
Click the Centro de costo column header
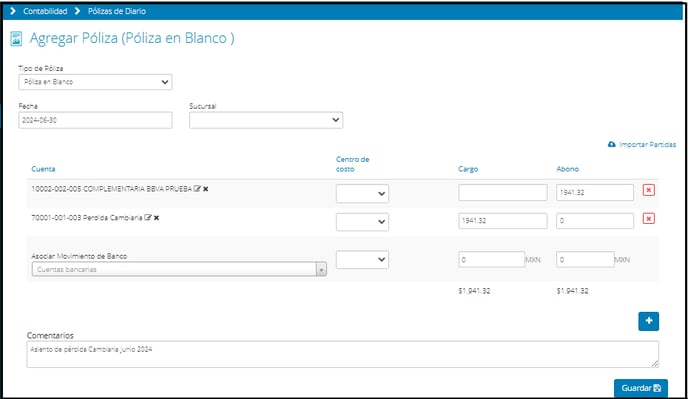[353, 164]
